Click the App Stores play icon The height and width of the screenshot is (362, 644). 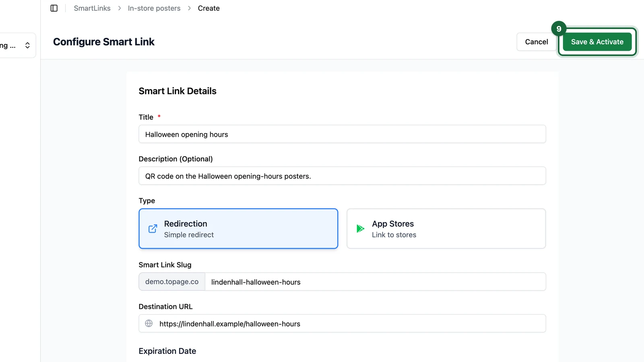(361, 228)
